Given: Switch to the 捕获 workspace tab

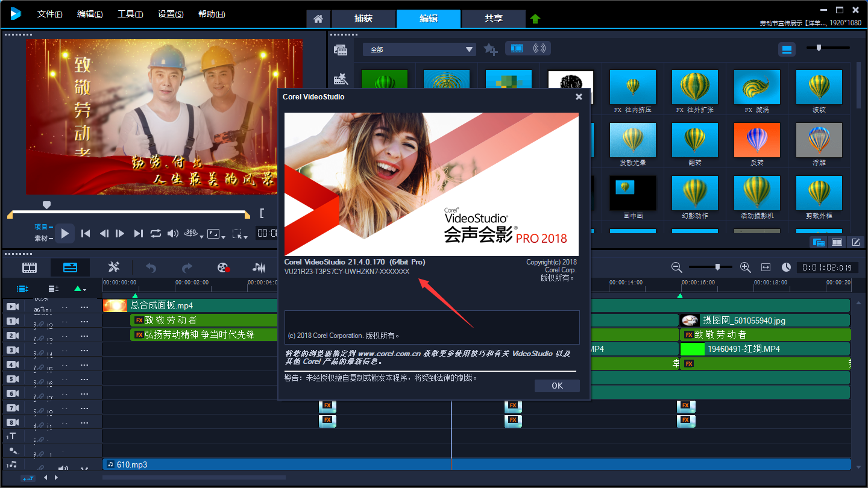Looking at the screenshot, I should coord(363,19).
